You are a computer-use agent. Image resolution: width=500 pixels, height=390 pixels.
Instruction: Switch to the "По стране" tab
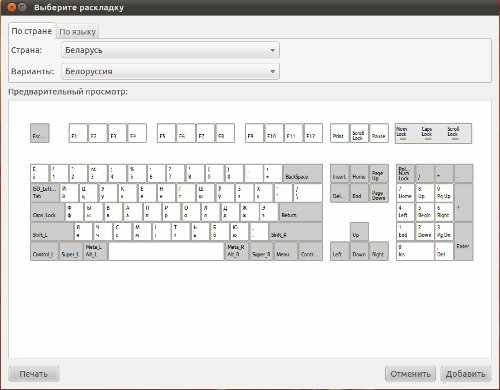(x=32, y=31)
